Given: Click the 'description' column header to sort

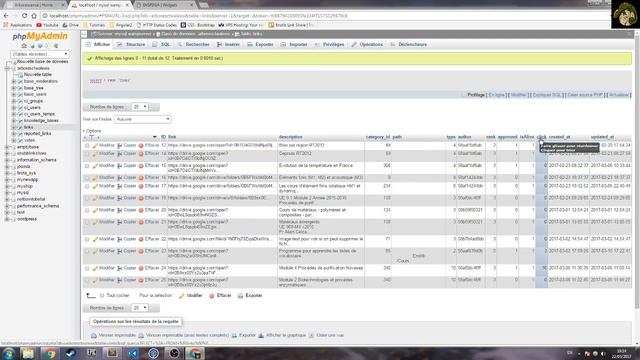Looking at the screenshot, I should pyautogui.click(x=291, y=137).
